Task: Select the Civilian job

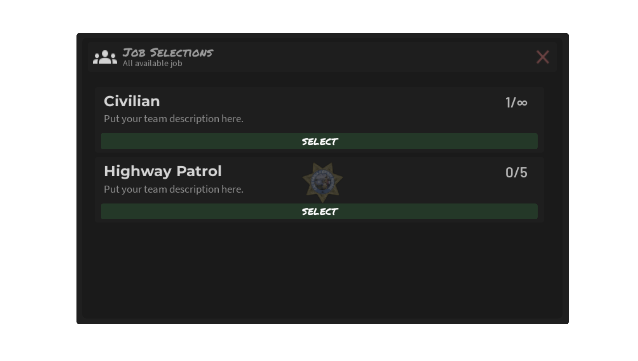Action: 319,141
